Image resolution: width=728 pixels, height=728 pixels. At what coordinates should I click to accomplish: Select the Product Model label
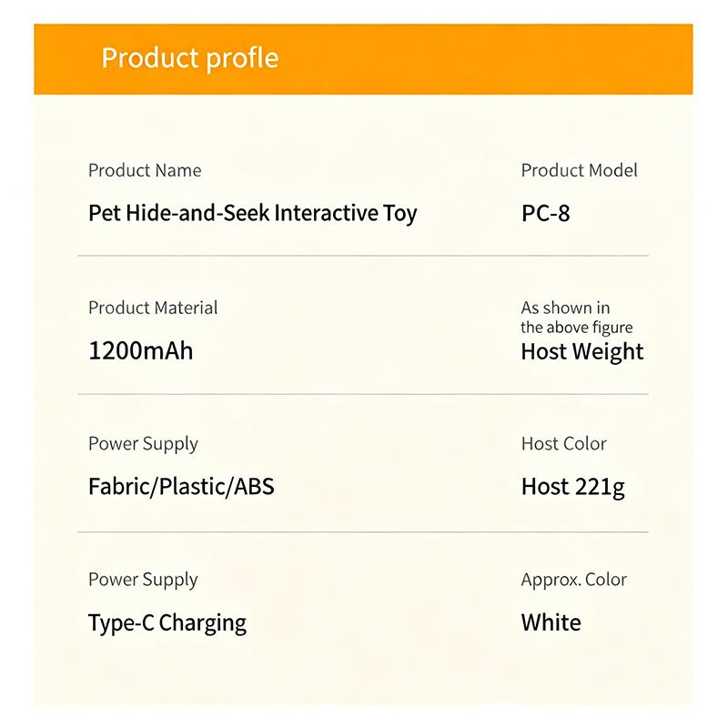[x=579, y=170]
